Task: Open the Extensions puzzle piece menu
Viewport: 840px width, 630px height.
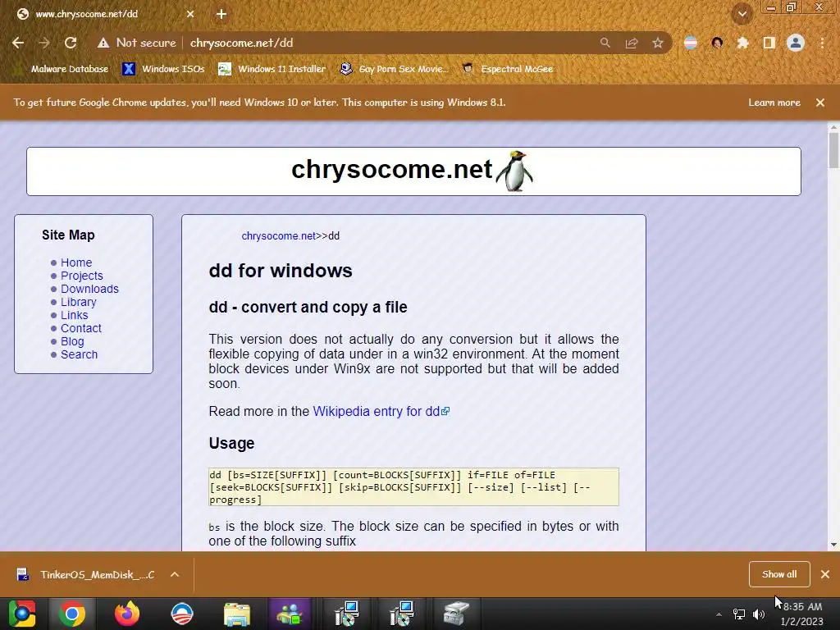Action: pos(742,43)
